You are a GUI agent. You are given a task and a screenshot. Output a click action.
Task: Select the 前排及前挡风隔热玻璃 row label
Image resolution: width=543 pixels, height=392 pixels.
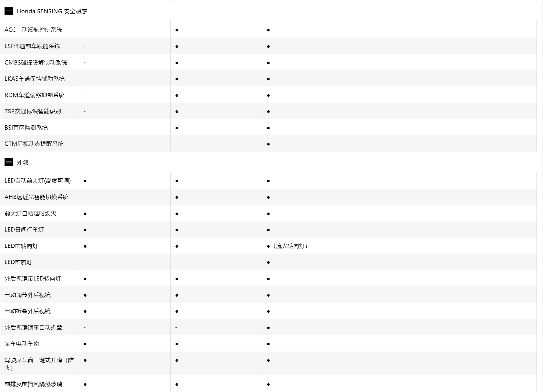(x=33, y=384)
